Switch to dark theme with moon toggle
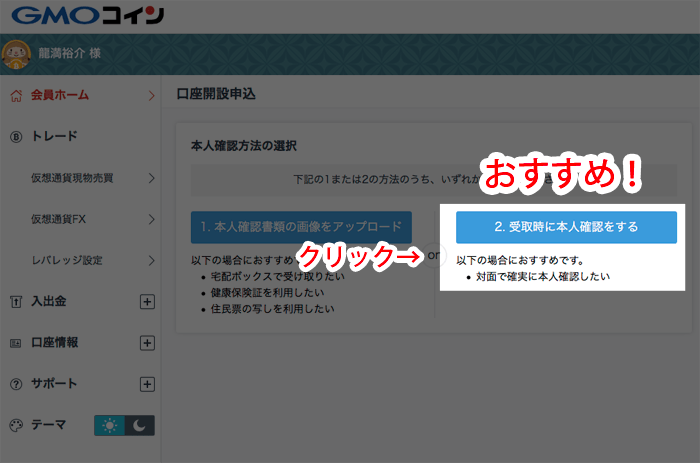The height and width of the screenshot is (463, 700). pyautogui.click(x=140, y=426)
